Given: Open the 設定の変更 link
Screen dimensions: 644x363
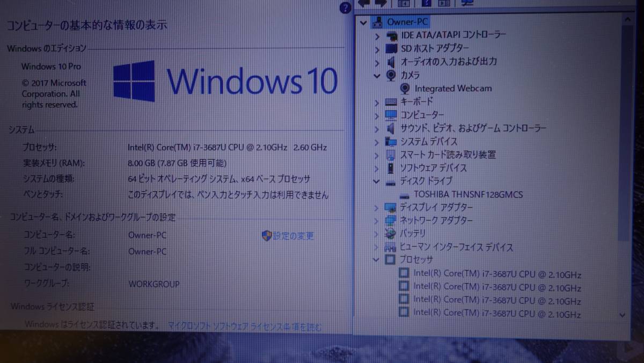Looking at the screenshot, I should tap(293, 236).
